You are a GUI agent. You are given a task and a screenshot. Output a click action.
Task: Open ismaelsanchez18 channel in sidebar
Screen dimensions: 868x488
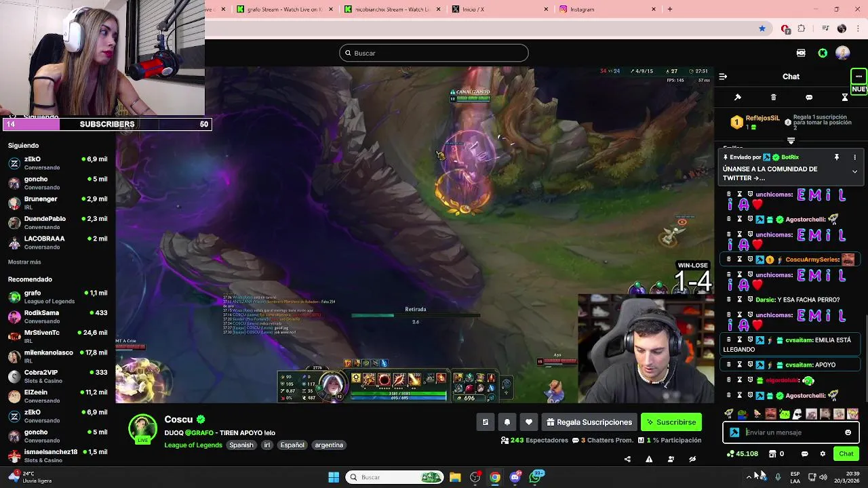click(x=58, y=455)
